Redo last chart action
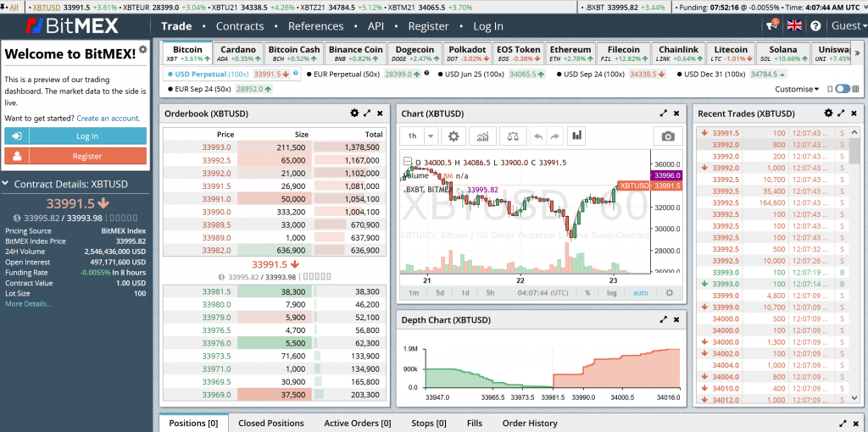The height and width of the screenshot is (432, 868). 554,136
